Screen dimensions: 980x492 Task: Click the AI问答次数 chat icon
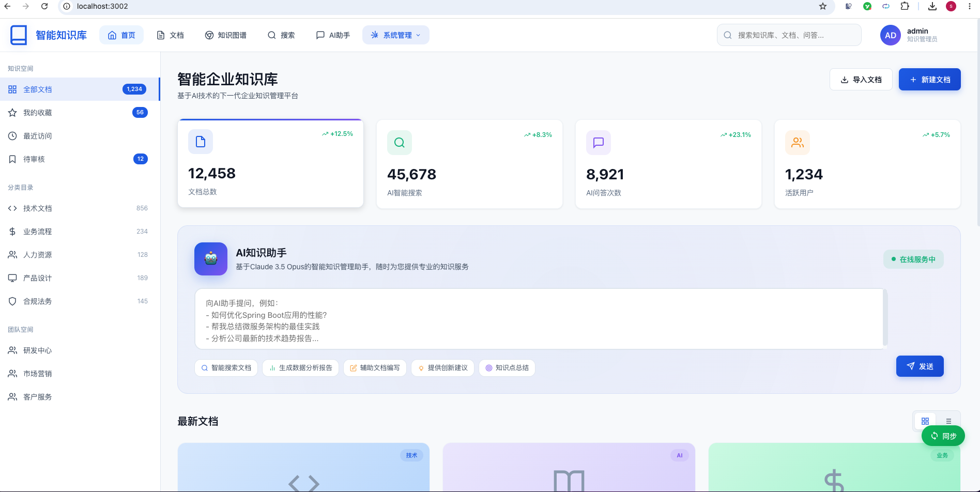pyautogui.click(x=599, y=143)
